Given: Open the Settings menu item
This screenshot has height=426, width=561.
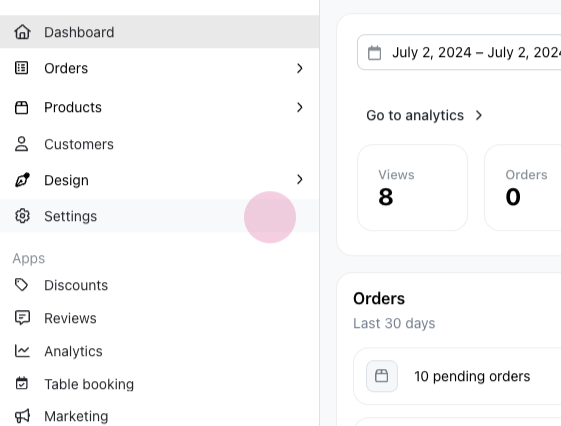Looking at the screenshot, I should pyautogui.click(x=160, y=216).
